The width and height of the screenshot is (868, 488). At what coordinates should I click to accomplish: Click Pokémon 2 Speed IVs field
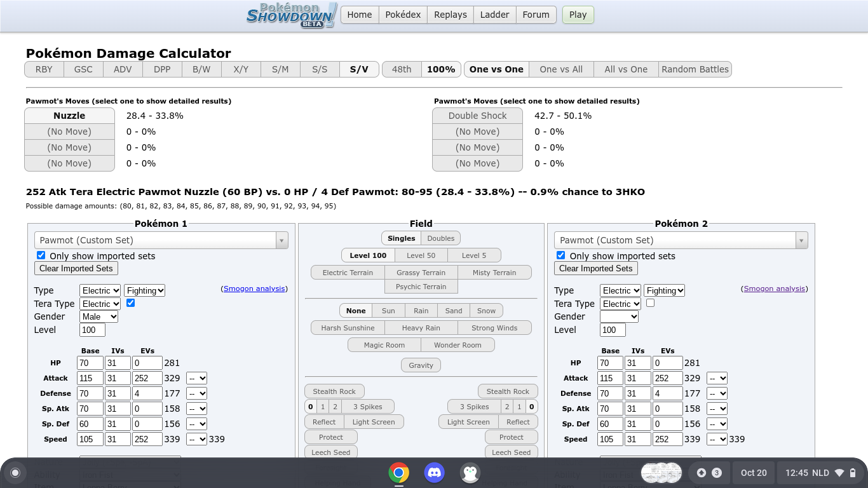click(x=638, y=439)
